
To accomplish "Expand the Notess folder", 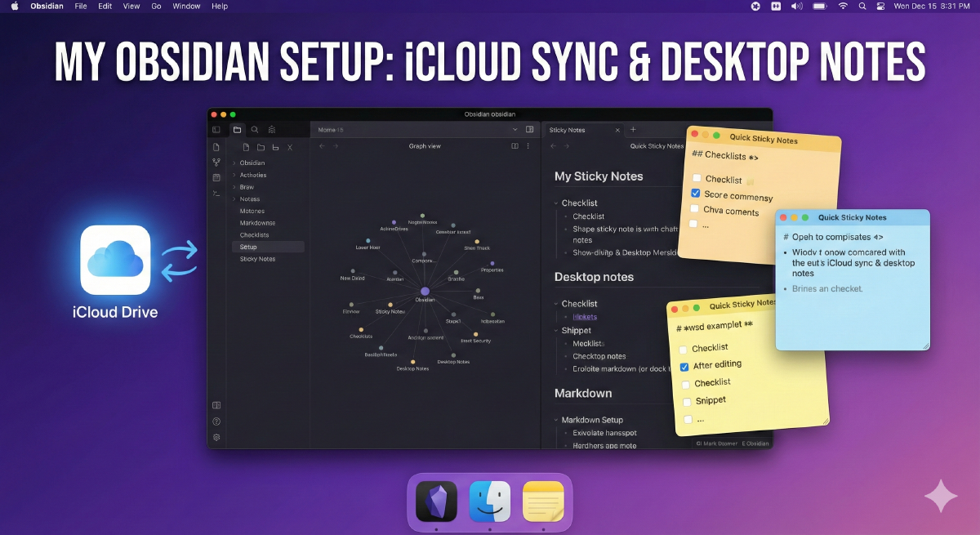I will (x=233, y=198).
